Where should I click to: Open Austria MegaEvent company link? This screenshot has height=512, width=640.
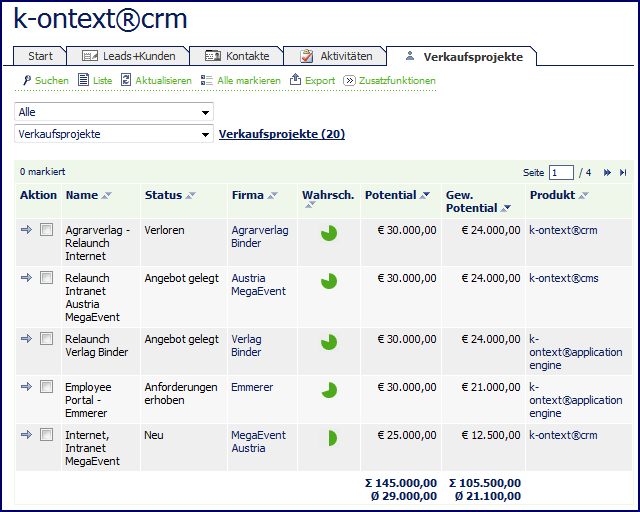click(x=258, y=285)
